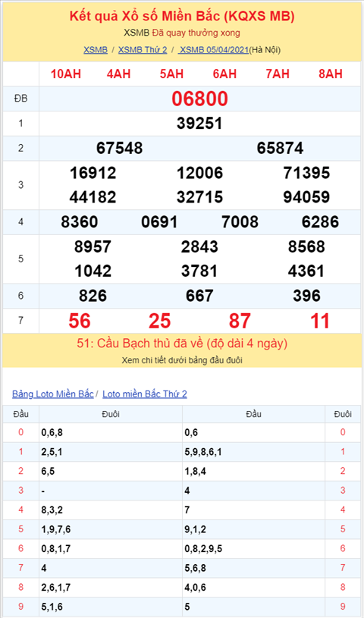
Task: Click the notice 51: Cầu Bạch thủ đã về
Action: point(182,344)
